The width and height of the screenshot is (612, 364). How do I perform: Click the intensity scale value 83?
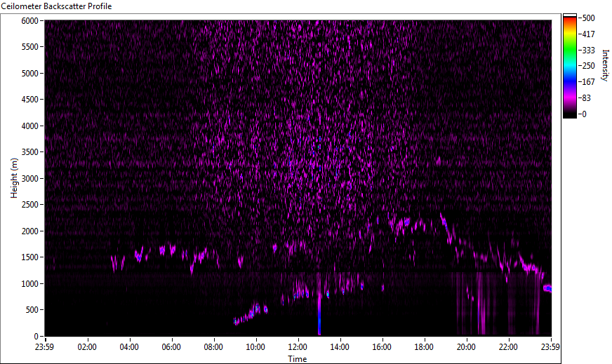[587, 98]
